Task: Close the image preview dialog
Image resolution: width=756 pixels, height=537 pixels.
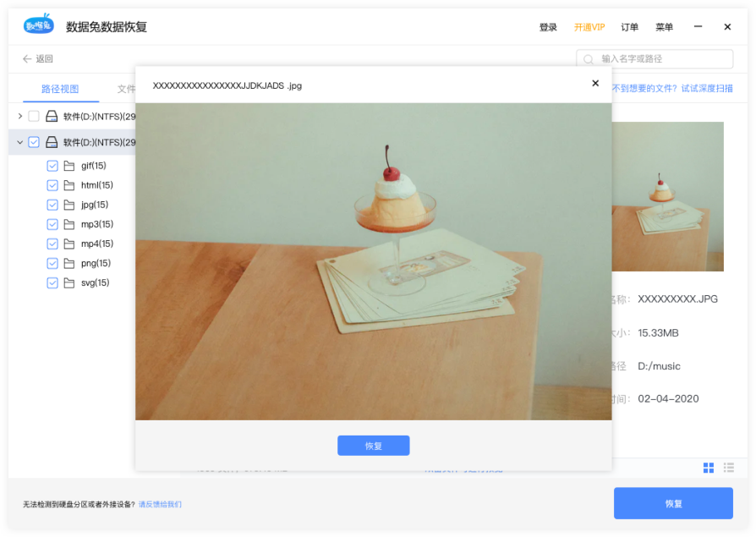Action: [595, 84]
